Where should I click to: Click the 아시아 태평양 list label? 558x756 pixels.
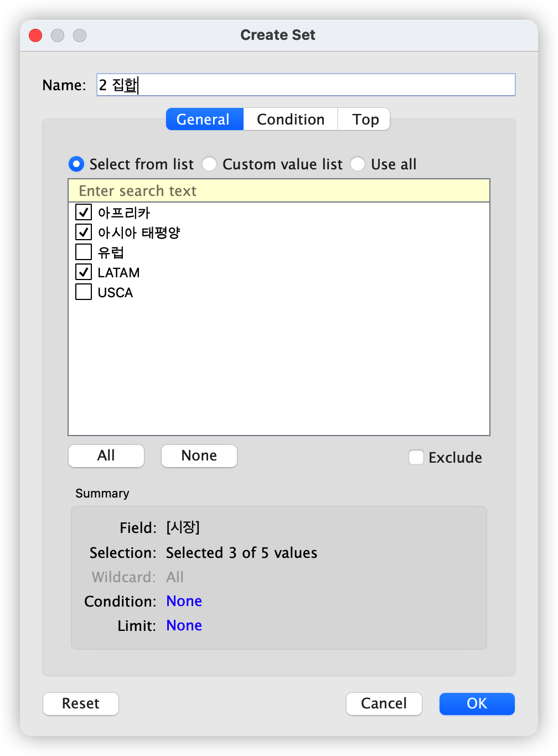point(139,232)
